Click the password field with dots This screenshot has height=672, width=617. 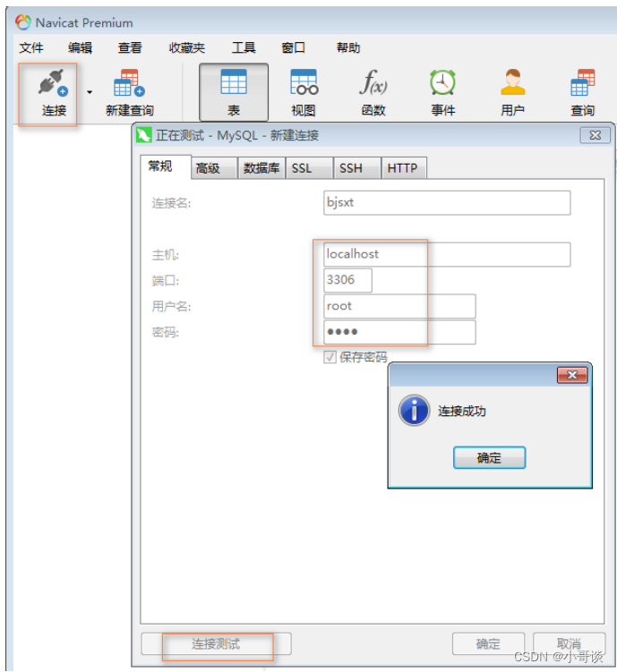point(399,332)
